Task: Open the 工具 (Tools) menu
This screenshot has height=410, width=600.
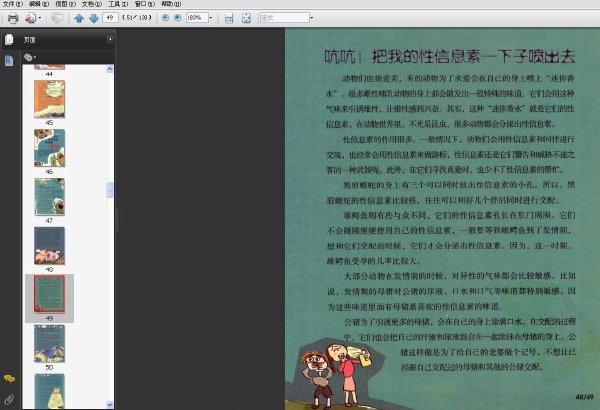Action: coord(118,4)
